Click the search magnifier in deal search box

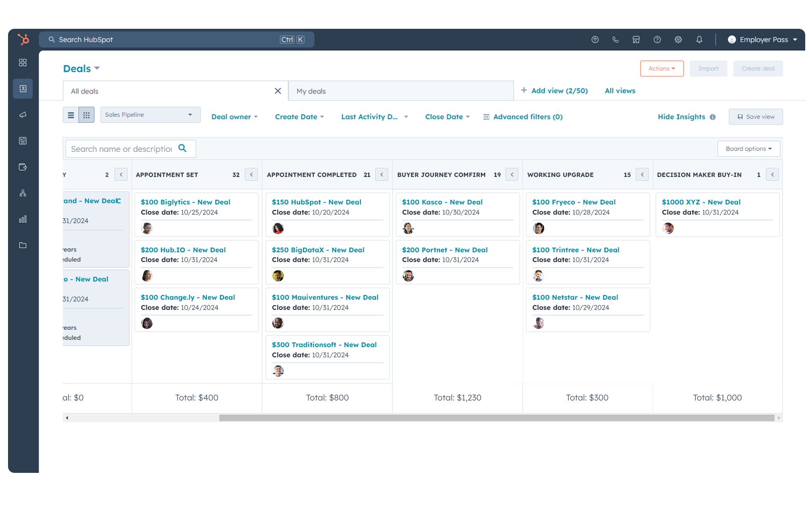click(182, 148)
